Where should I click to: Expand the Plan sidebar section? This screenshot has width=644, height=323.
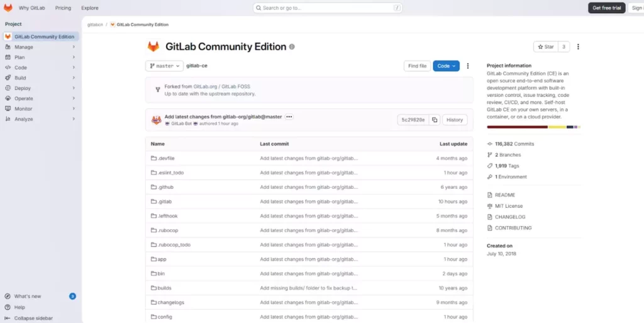pyautogui.click(x=40, y=57)
